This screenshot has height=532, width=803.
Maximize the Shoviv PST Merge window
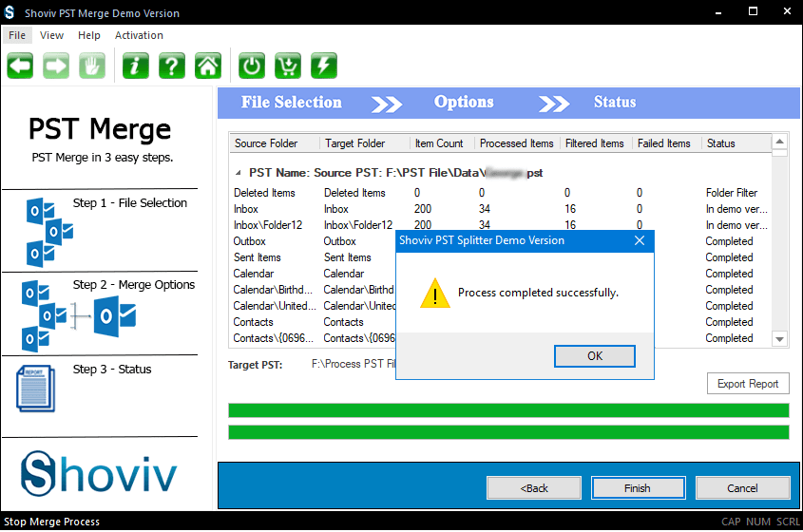753,11
